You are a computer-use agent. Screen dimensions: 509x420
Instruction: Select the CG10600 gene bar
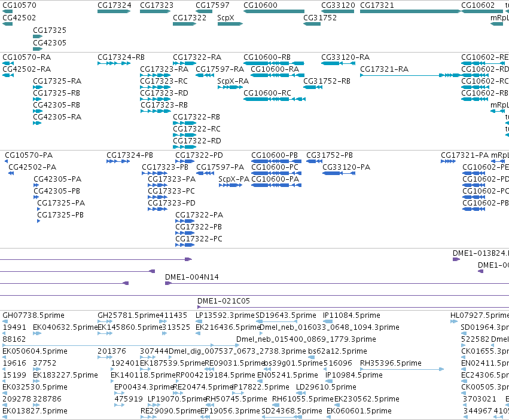274,11
